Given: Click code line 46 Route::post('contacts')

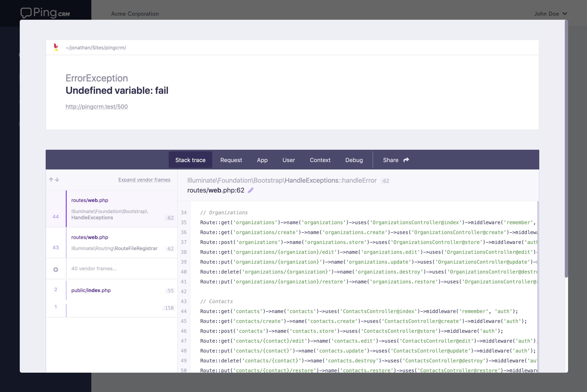Looking at the screenshot, I should [351, 331].
